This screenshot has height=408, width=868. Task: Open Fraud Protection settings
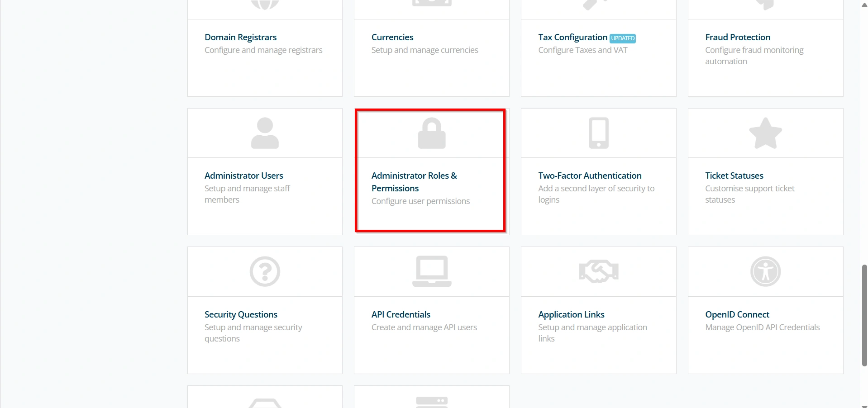[x=738, y=37]
